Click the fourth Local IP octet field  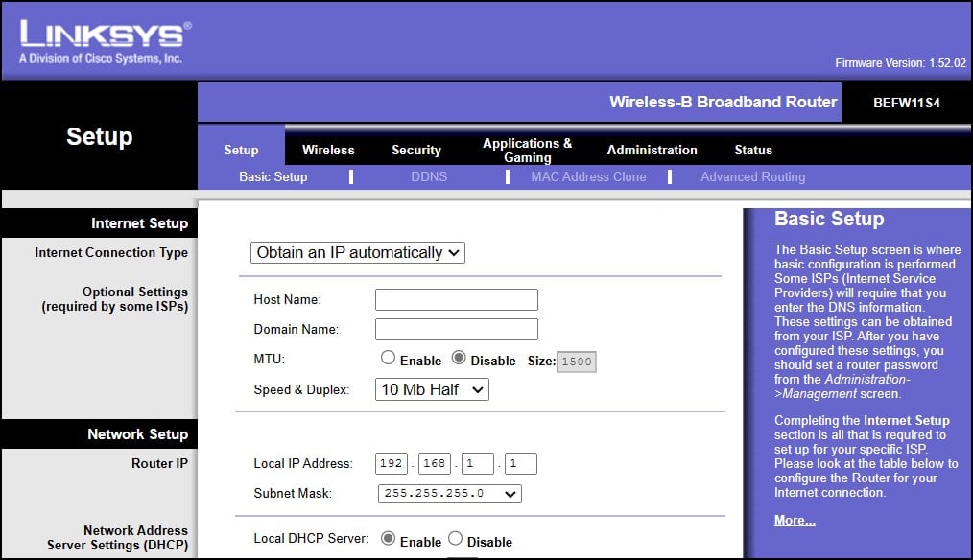click(521, 463)
